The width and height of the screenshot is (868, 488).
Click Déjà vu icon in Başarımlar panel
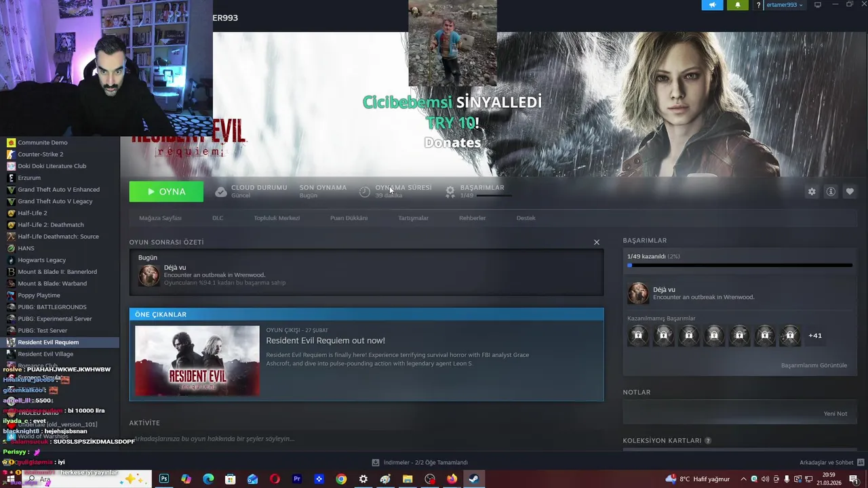(638, 293)
